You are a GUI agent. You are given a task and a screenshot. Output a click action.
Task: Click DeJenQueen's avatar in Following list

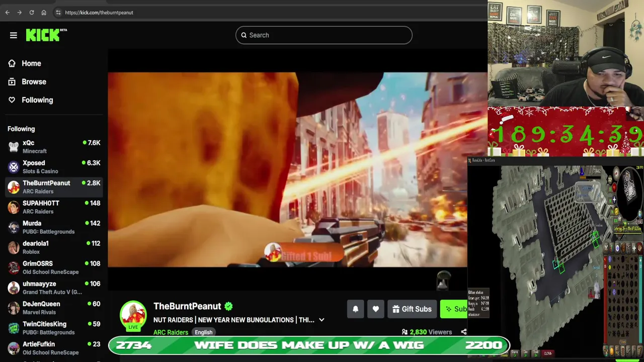(x=14, y=308)
